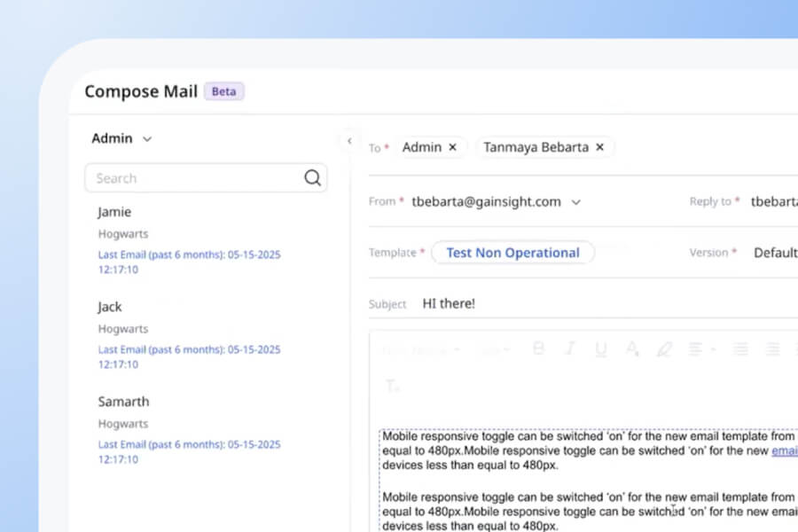This screenshot has height=532, width=798.
Task: Click the unordered list icon
Action: pos(773,349)
